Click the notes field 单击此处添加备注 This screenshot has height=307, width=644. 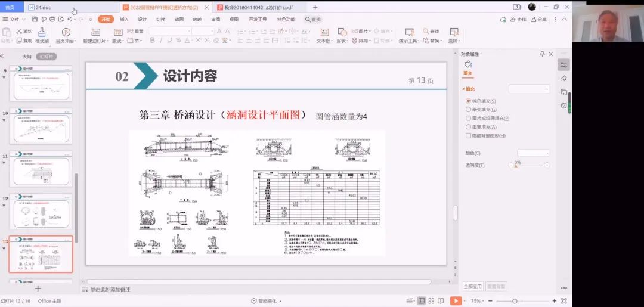coord(110,289)
